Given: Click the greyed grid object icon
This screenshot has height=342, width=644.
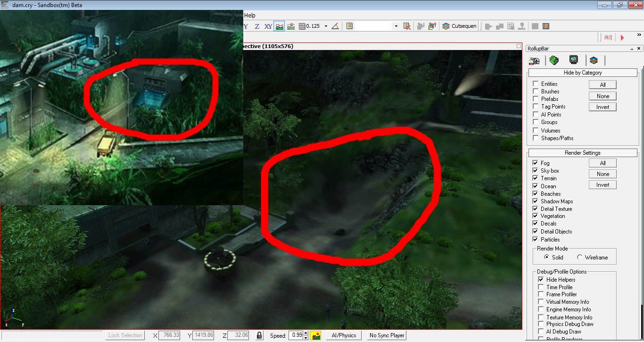Looking at the screenshot, I should tap(511, 26).
